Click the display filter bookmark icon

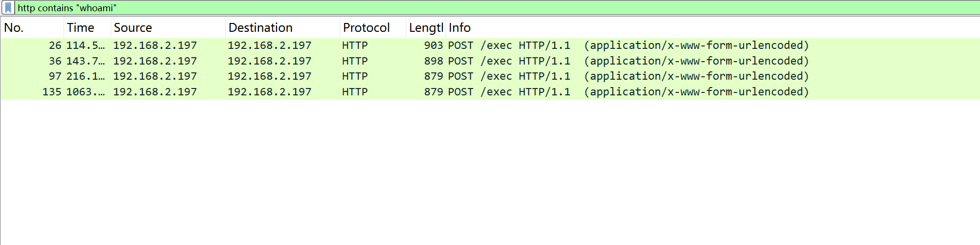pos(8,8)
